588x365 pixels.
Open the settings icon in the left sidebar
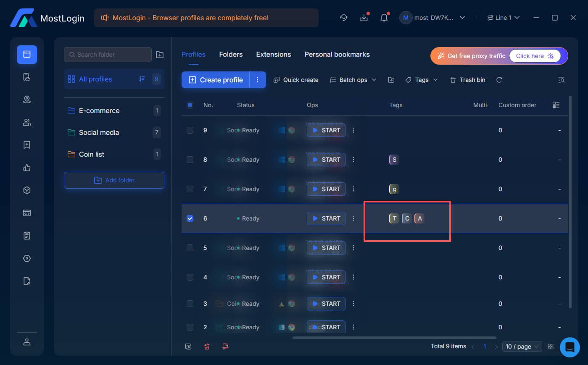(26, 258)
